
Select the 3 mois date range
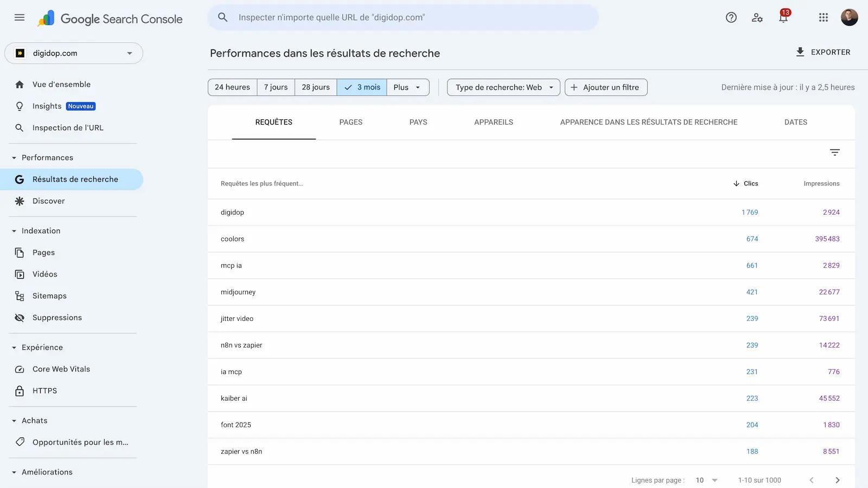tap(362, 87)
